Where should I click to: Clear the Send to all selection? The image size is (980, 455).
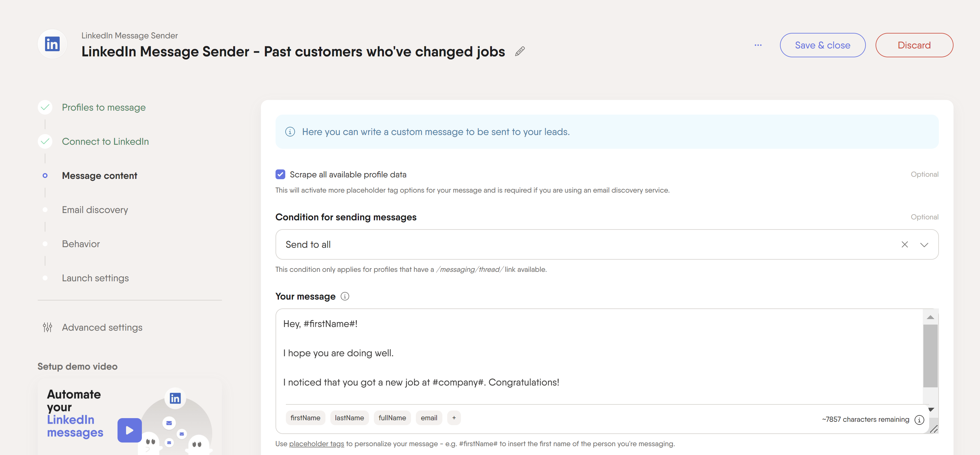pos(904,244)
